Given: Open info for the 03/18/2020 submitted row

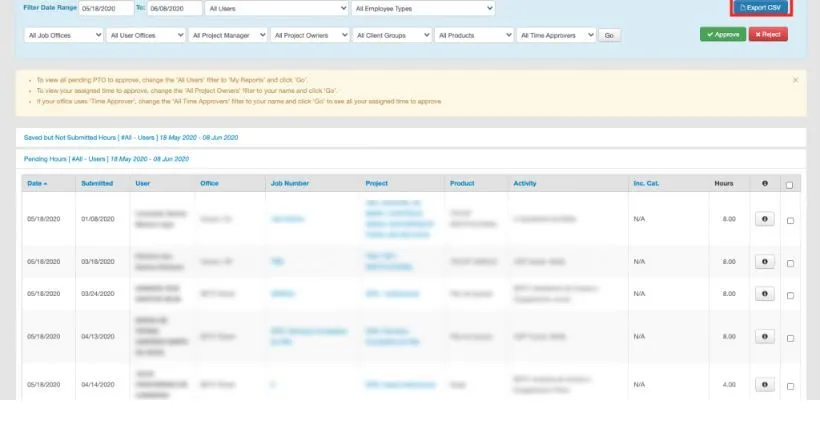Looking at the screenshot, I should (765, 261).
